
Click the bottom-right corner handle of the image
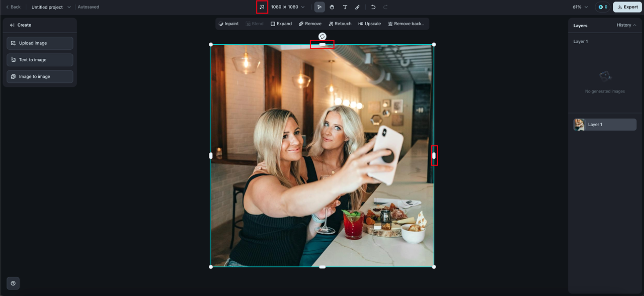434,267
